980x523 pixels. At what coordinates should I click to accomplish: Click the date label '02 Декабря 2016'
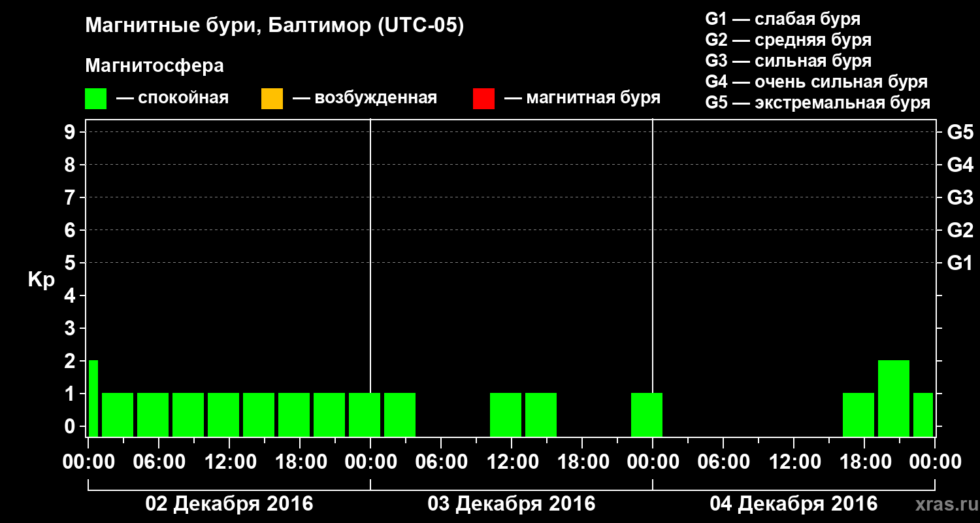[x=229, y=504]
